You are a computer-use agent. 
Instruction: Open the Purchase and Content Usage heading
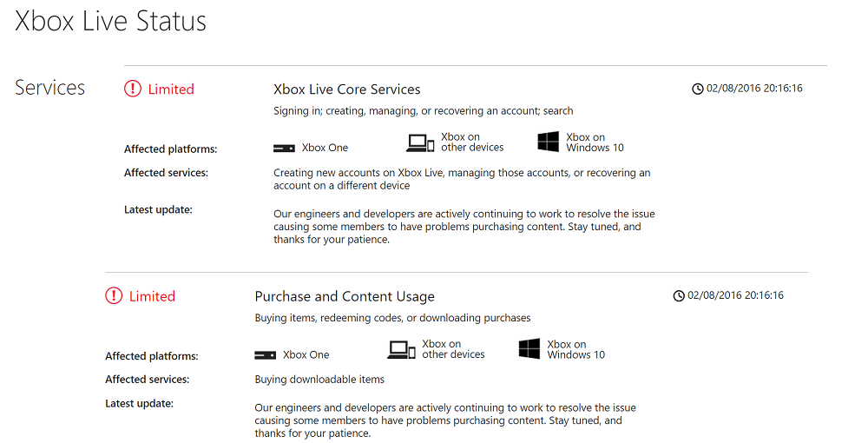point(345,297)
